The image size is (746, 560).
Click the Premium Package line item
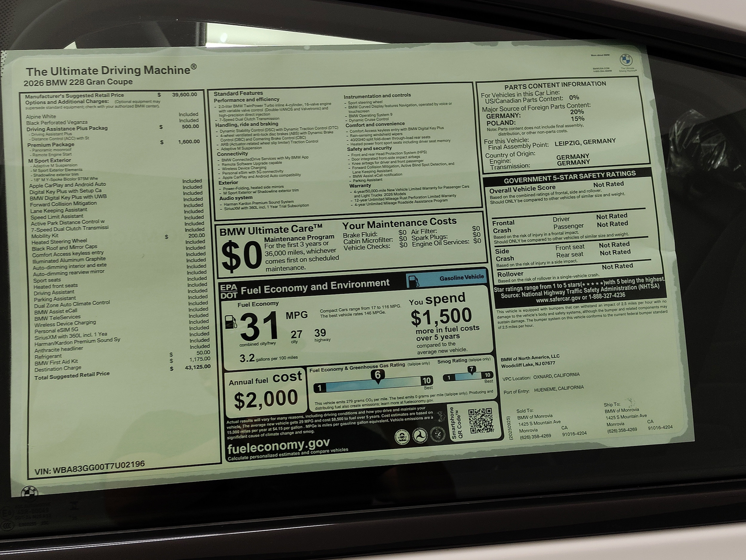tap(51, 145)
